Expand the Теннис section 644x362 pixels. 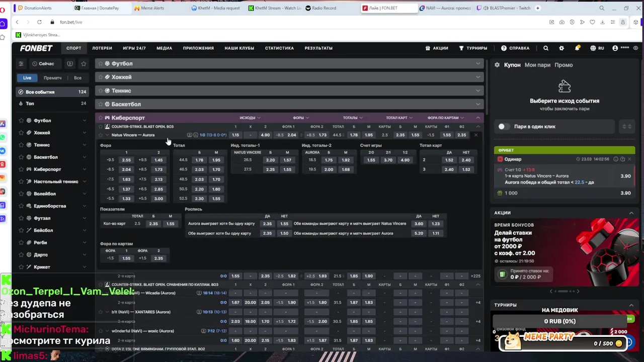tap(478, 90)
